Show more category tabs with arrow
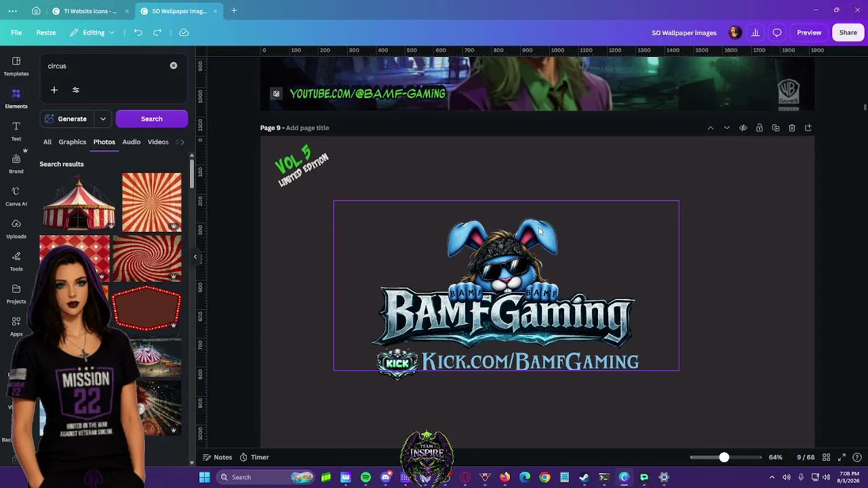868x488 pixels. click(x=182, y=142)
